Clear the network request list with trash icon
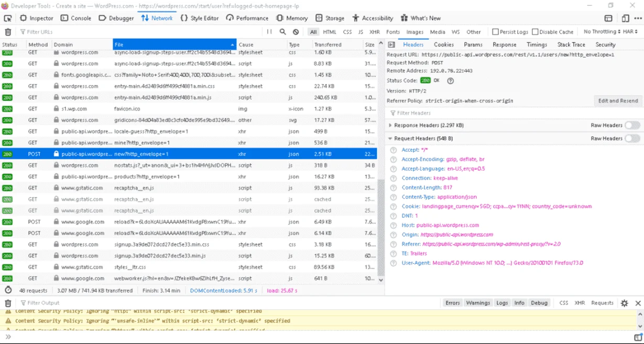Image resolution: width=644 pixels, height=344 pixels. (x=8, y=32)
